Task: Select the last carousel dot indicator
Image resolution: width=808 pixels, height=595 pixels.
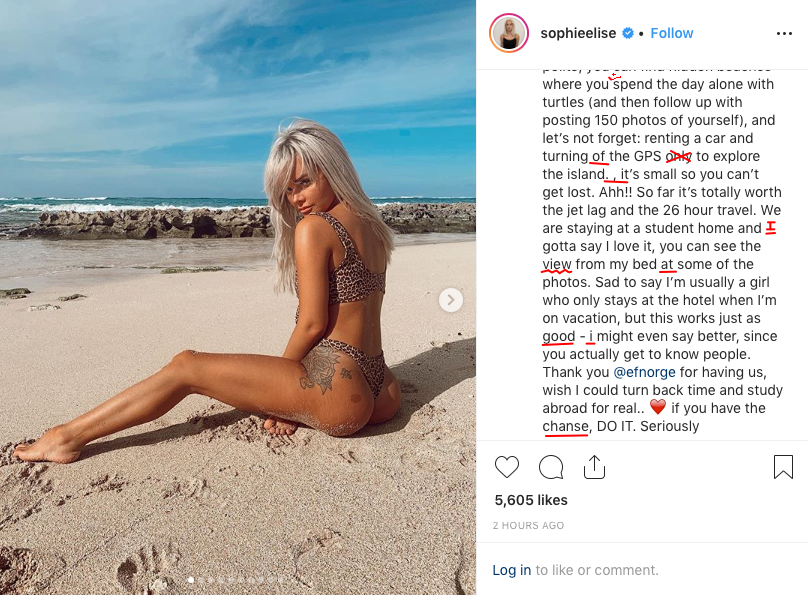Action: [281, 580]
